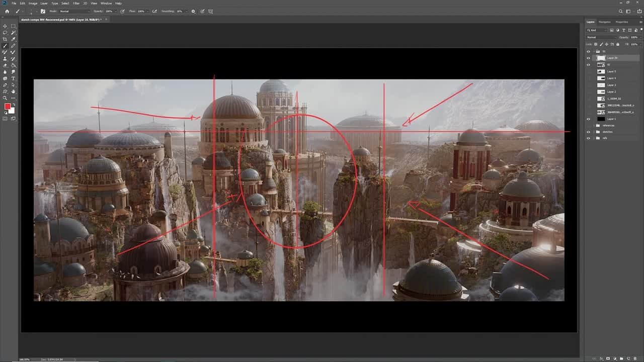The height and width of the screenshot is (362, 644).
Task: Enable airbrush-style build-up icon
Action: (x=154, y=11)
